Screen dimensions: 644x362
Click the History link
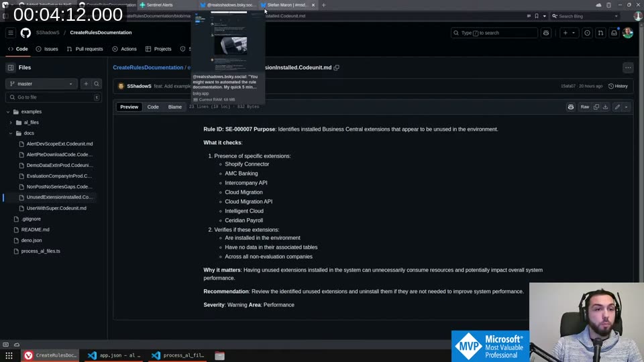point(617,86)
